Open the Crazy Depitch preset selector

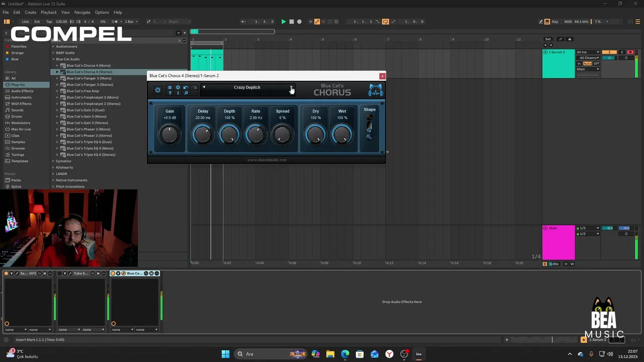click(x=247, y=87)
